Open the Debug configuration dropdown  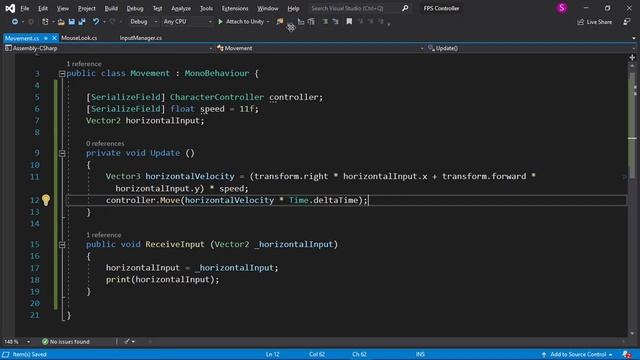point(143,22)
